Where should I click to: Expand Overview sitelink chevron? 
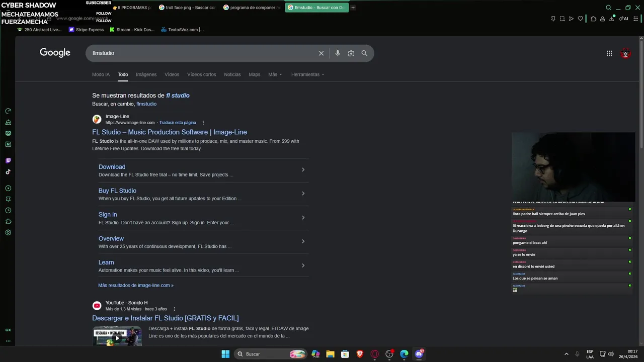click(x=303, y=241)
